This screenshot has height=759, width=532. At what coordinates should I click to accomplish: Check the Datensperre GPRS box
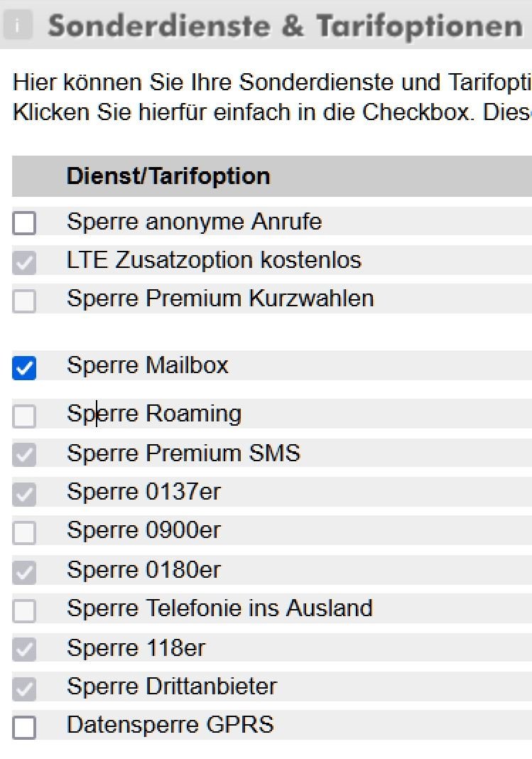pos(24,728)
